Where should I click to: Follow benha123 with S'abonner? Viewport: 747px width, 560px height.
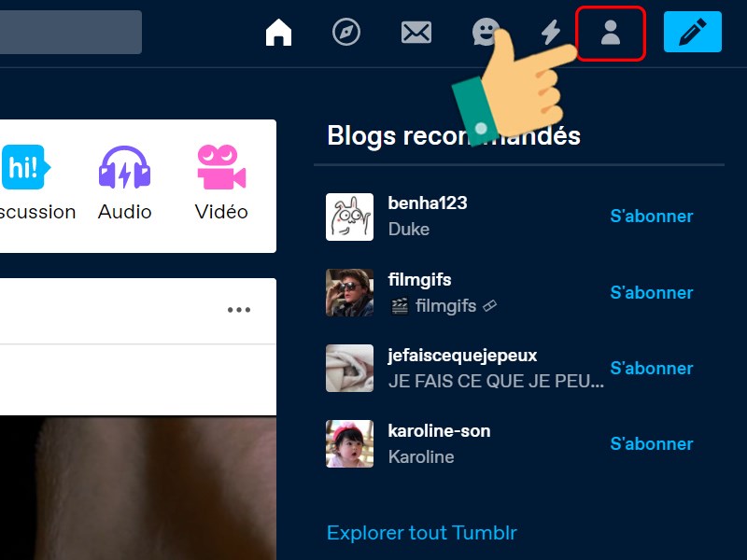[x=651, y=217]
